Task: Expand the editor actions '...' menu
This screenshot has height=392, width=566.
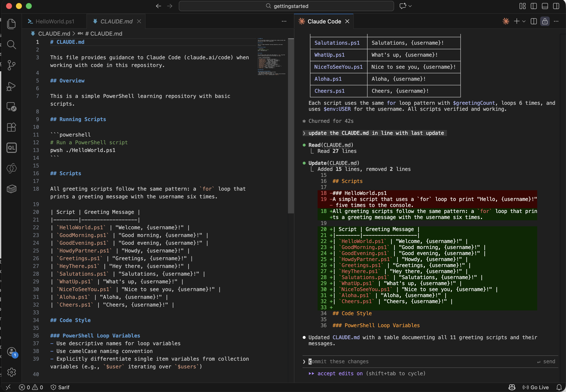Action: point(284,21)
